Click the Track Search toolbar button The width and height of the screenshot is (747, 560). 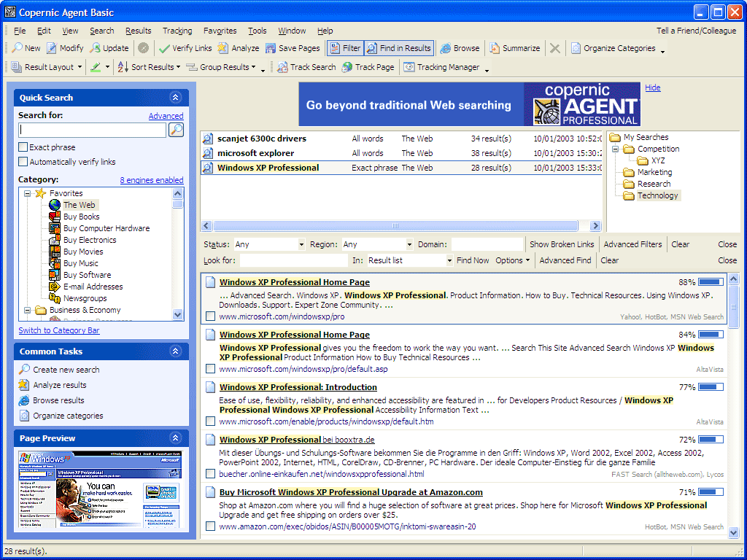click(306, 67)
